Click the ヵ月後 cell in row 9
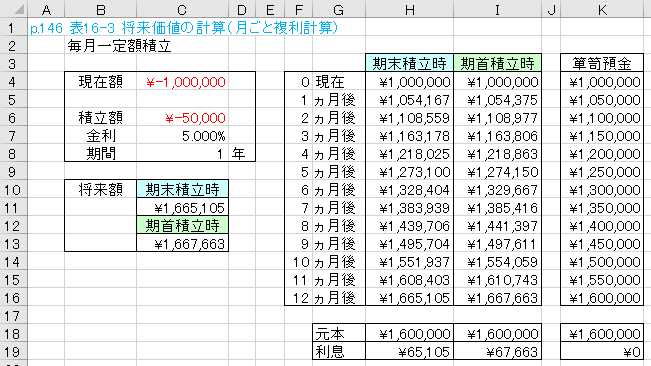Screen dimensions: 651x366 click(339, 172)
